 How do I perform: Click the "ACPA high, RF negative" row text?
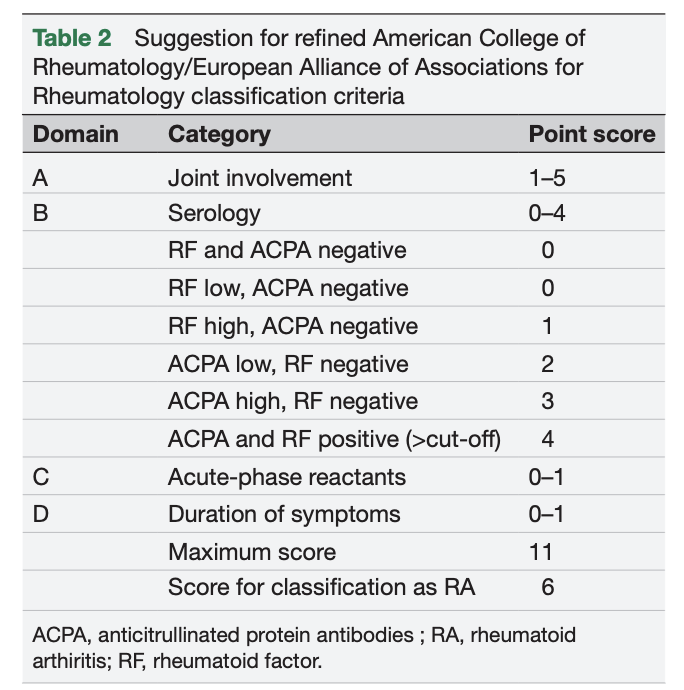coord(293,401)
